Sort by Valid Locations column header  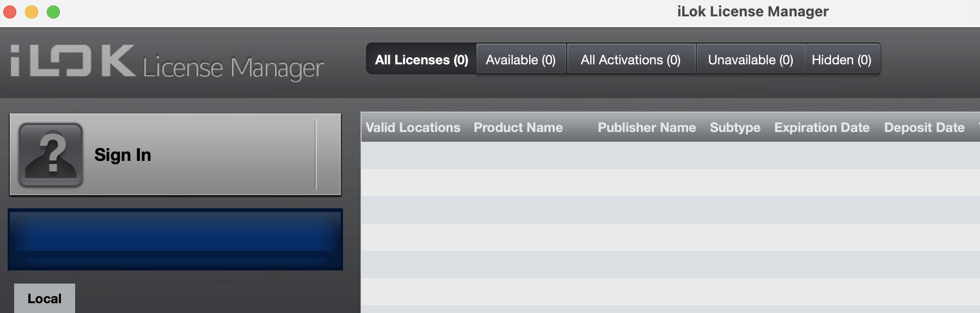point(413,128)
